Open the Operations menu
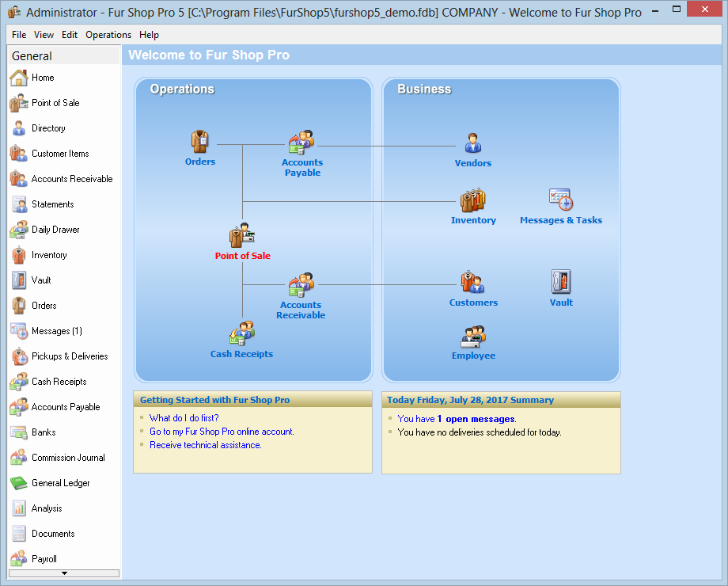Viewport: 728px width, 586px height. click(x=108, y=35)
